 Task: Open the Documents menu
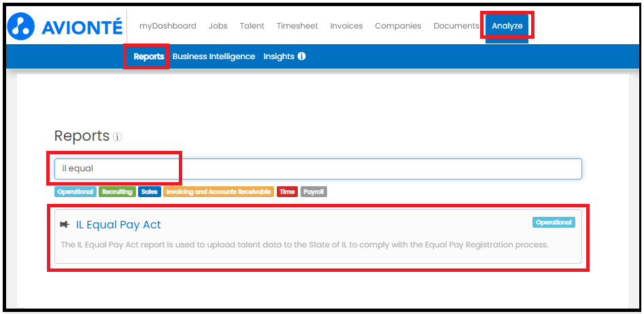pyautogui.click(x=456, y=26)
